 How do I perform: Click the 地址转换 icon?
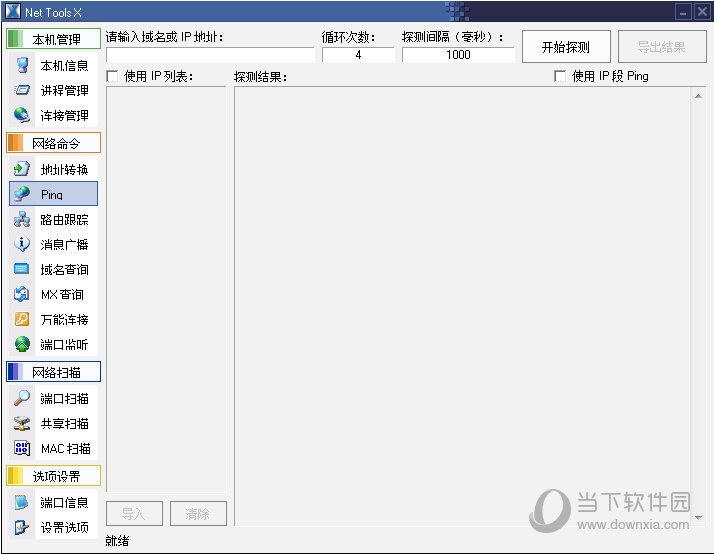point(22,169)
